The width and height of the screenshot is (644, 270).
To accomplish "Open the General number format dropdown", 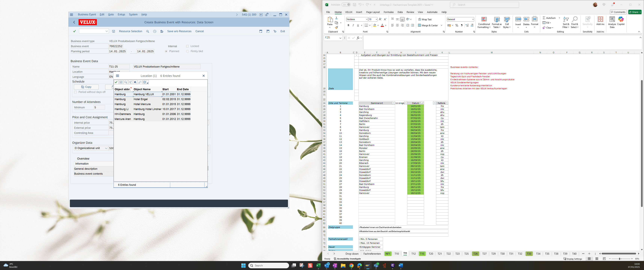I will [x=473, y=19].
